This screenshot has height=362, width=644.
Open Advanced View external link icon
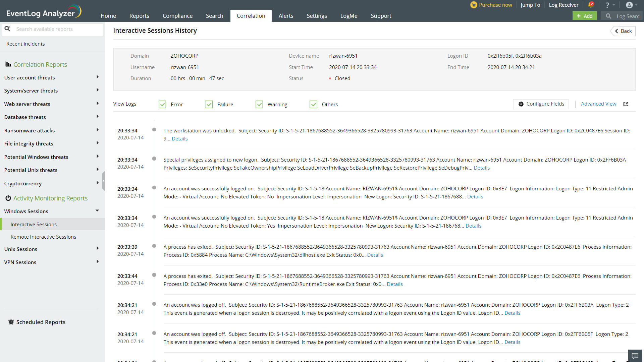626,104
